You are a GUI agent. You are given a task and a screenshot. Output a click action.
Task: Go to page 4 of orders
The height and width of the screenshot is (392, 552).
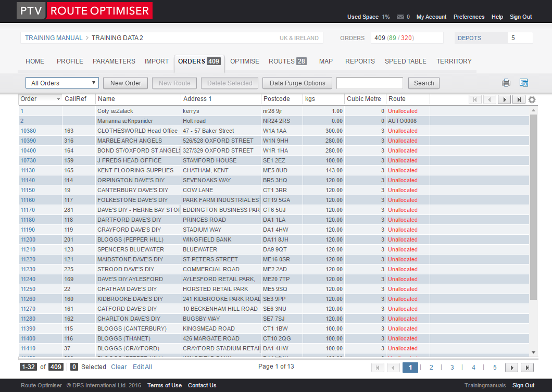pyautogui.click(x=473, y=368)
